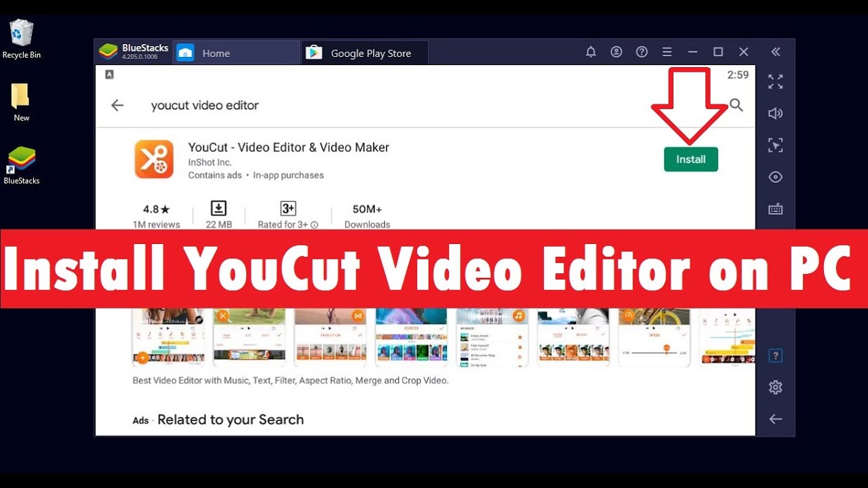Open 'YouCut - Video Editor & Video Maker' title

289,147
